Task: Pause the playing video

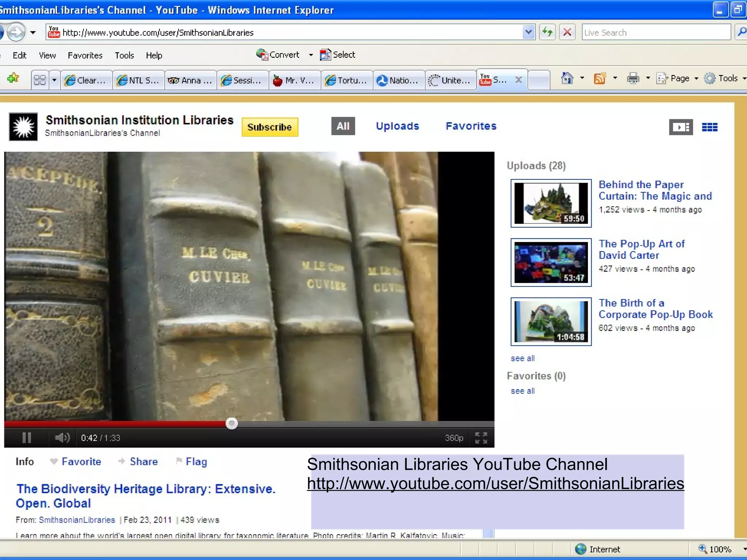Action: (x=27, y=437)
